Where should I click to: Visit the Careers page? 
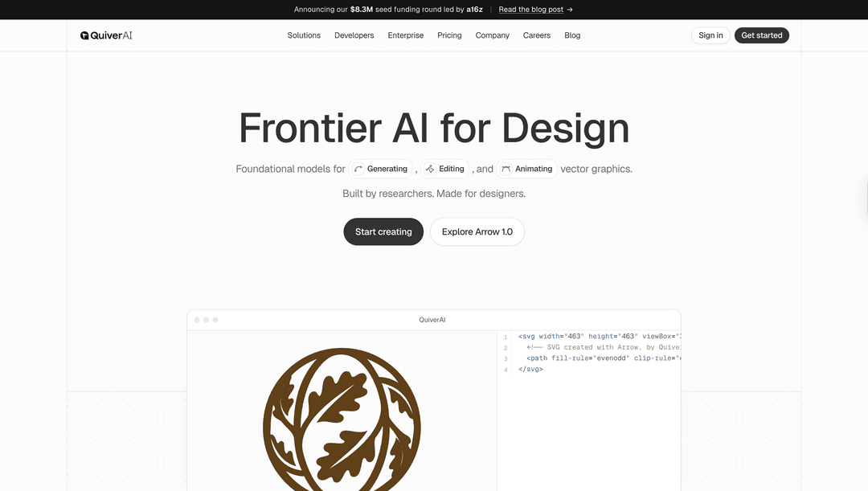coord(536,35)
